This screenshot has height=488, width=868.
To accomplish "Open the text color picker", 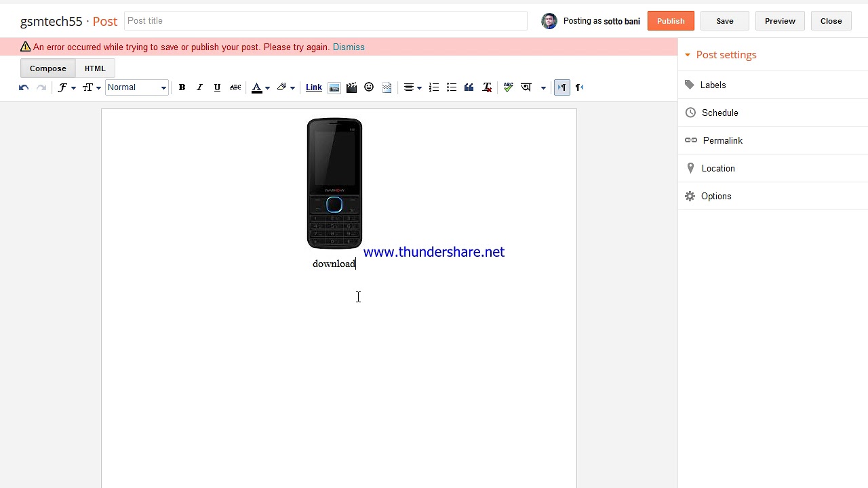I will (260, 87).
